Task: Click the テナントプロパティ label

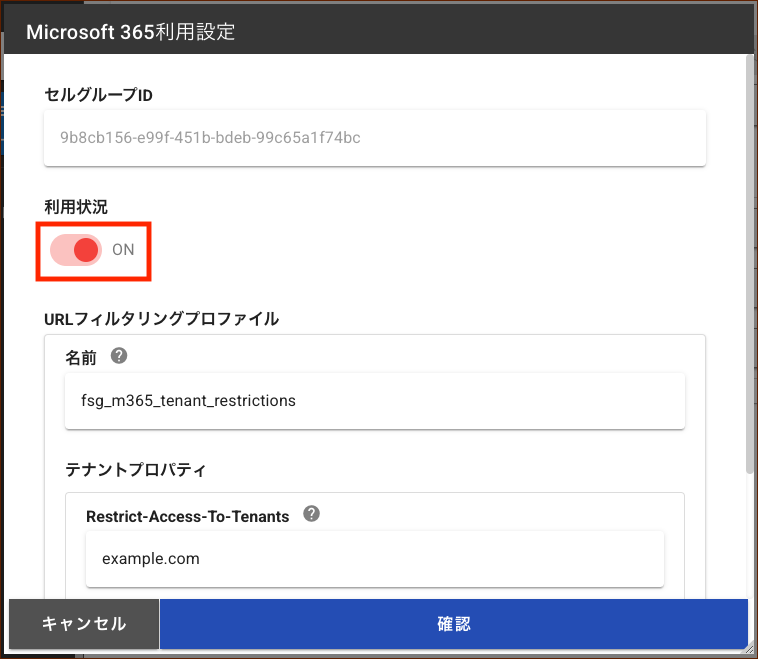Action: point(136,469)
